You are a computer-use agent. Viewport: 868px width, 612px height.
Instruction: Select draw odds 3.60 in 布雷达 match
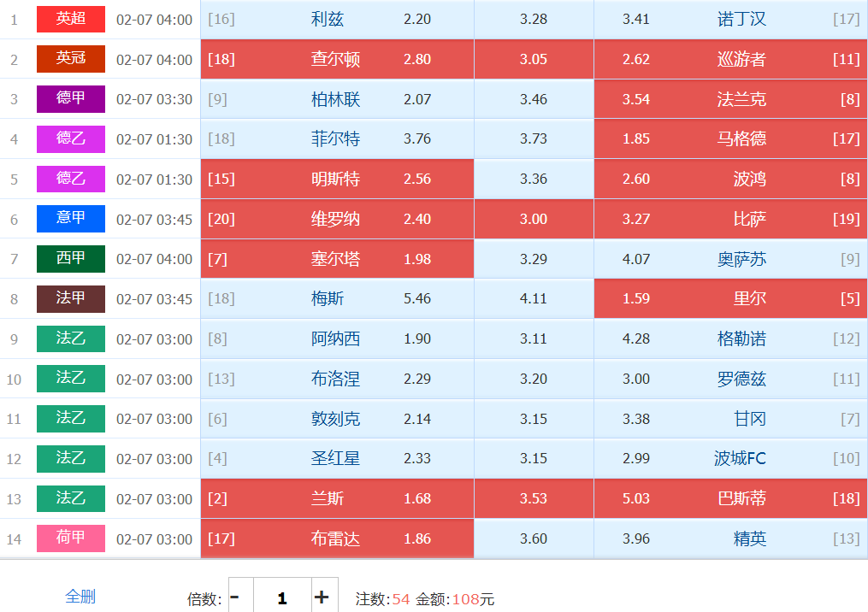click(534, 538)
